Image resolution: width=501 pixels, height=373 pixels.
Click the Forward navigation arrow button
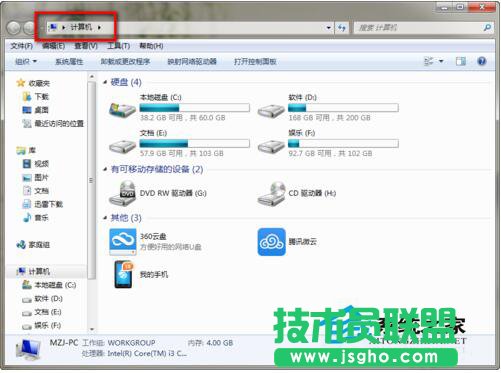[x=29, y=28]
